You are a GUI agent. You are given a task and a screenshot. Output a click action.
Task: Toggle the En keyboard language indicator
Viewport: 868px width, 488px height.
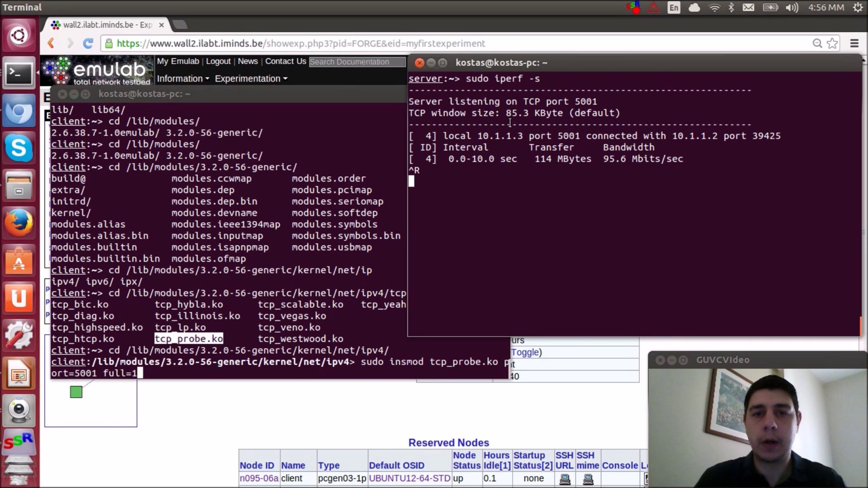pyautogui.click(x=673, y=8)
